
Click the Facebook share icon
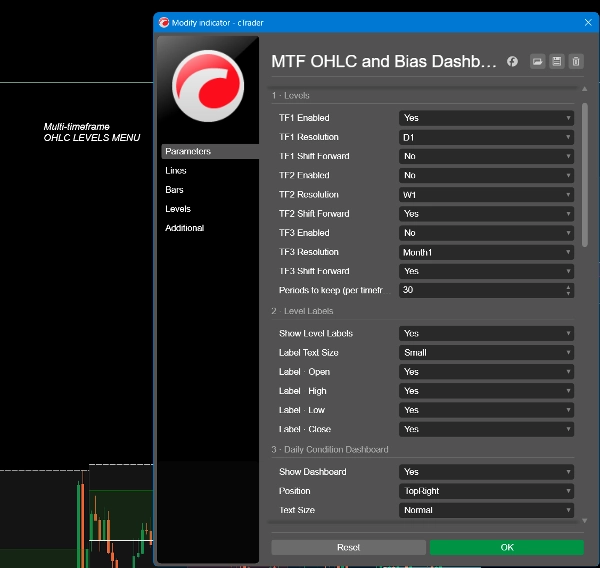[512, 61]
